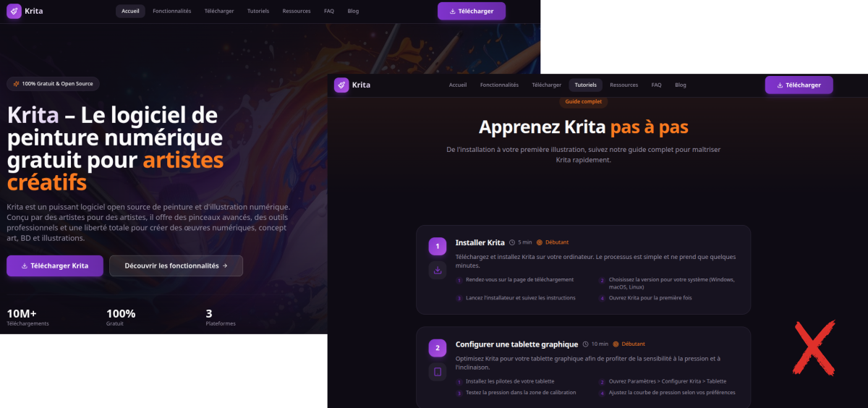The height and width of the screenshot is (408, 868).
Task: Click the purple number 2 step badge
Action: pyautogui.click(x=437, y=348)
